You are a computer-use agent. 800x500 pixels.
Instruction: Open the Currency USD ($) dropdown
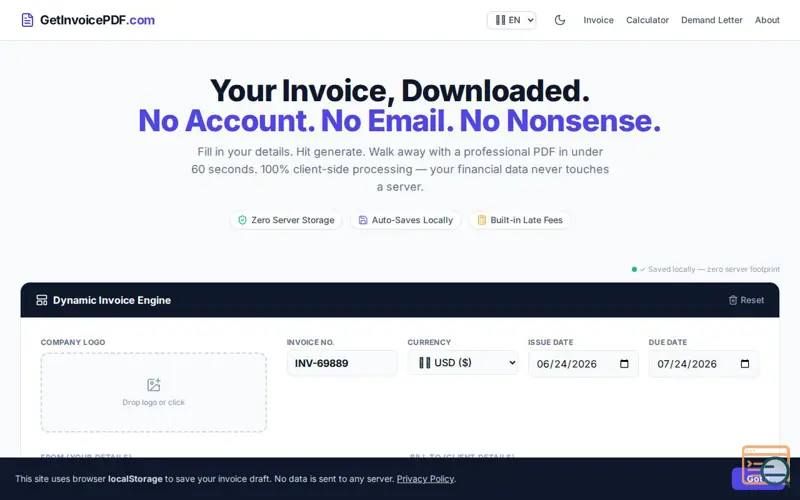[462, 363]
